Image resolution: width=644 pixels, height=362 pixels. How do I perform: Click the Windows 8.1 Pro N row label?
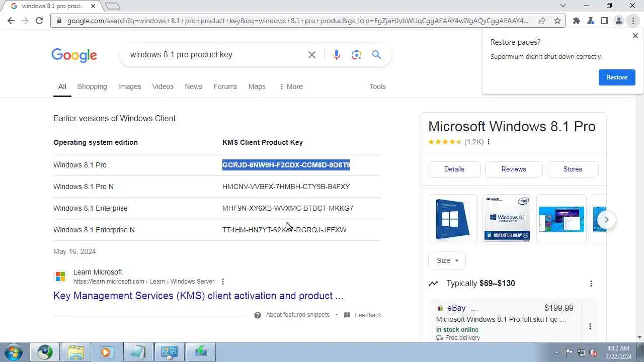pyautogui.click(x=84, y=187)
